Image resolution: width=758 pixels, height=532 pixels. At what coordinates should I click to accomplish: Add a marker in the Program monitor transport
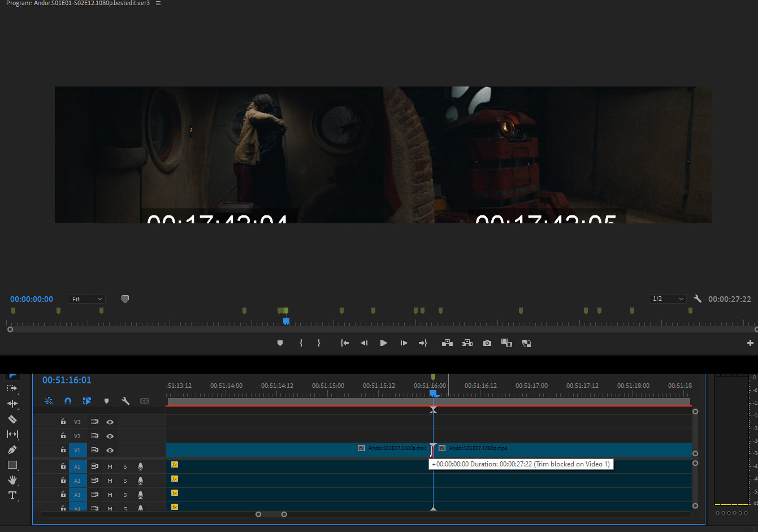point(280,343)
